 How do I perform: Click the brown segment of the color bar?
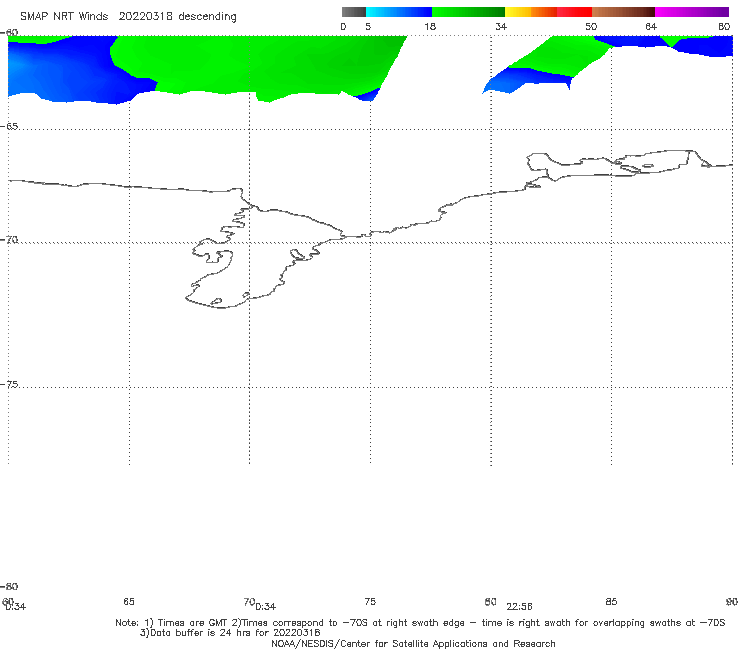pos(623,12)
